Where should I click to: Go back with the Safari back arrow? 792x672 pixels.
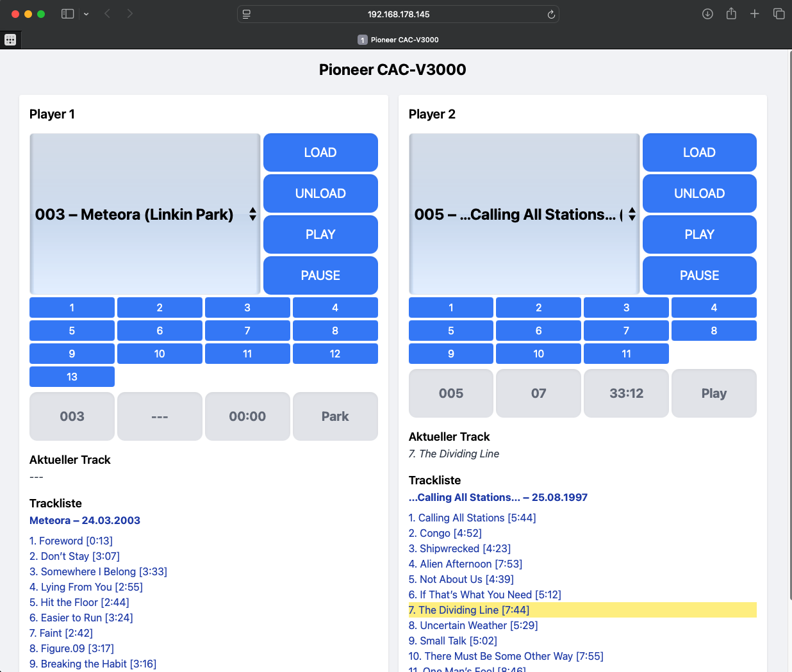pyautogui.click(x=107, y=13)
